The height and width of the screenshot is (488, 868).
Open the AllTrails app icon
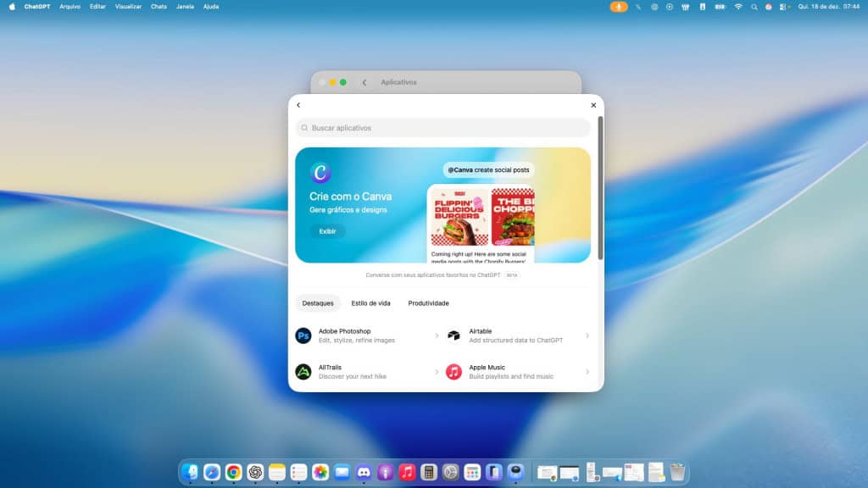pos(303,372)
